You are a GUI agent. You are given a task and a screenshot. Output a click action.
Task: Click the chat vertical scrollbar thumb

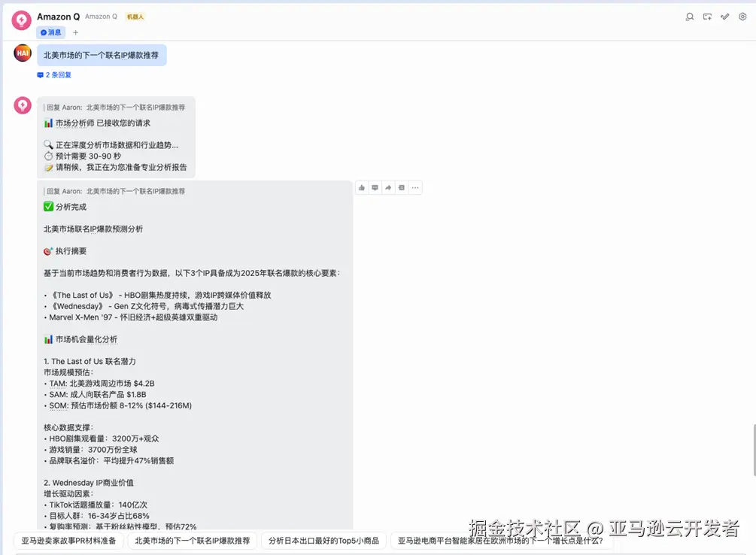[x=754, y=450]
